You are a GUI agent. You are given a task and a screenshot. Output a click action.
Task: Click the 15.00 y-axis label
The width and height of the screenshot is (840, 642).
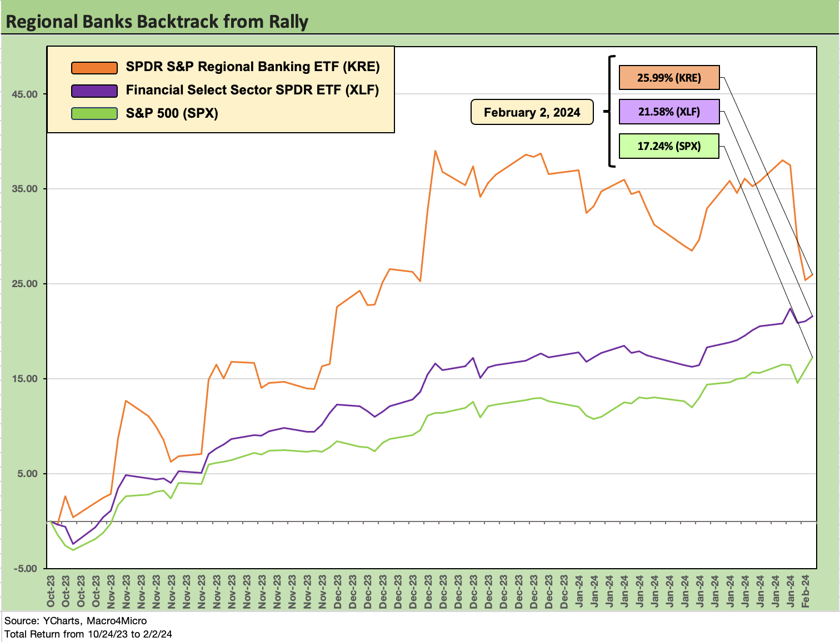click(x=25, y=379)
